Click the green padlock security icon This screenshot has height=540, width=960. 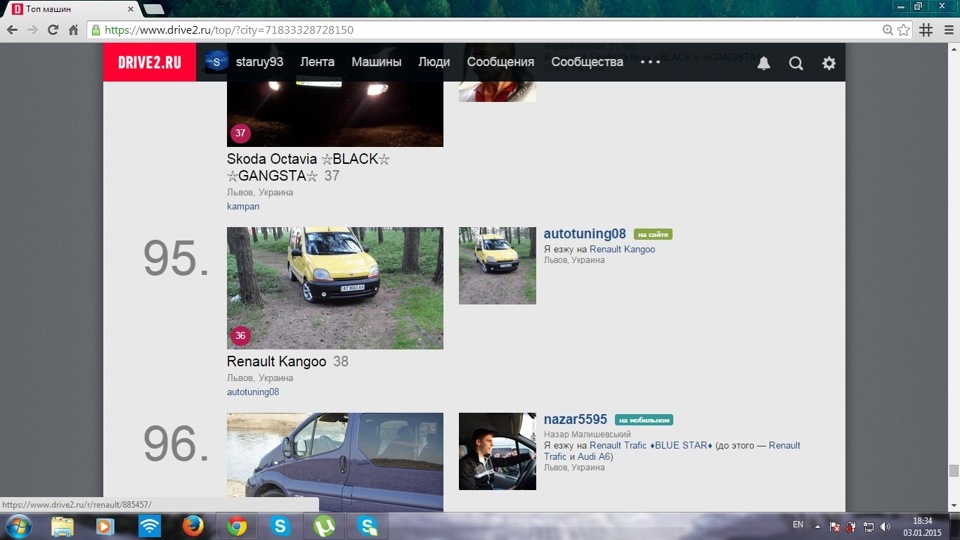tap(96, 29)
